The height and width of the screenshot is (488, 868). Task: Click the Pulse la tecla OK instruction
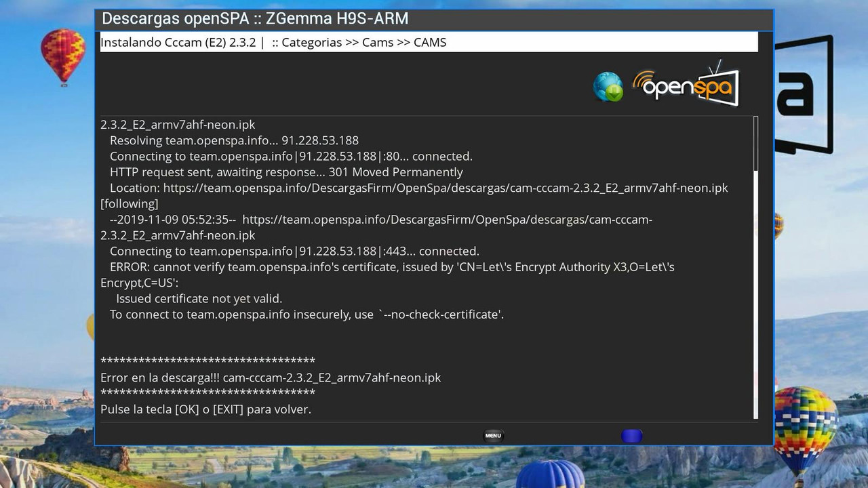click(x=205, y=409)
